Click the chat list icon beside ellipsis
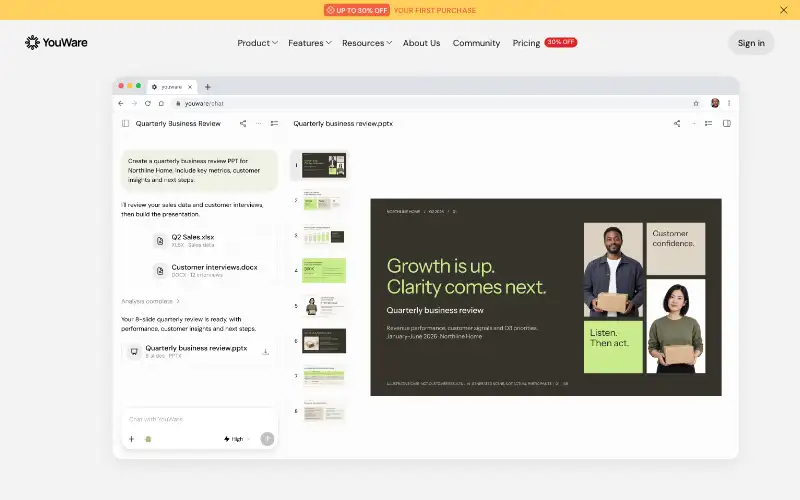800x500 pixels. (274, 123)
